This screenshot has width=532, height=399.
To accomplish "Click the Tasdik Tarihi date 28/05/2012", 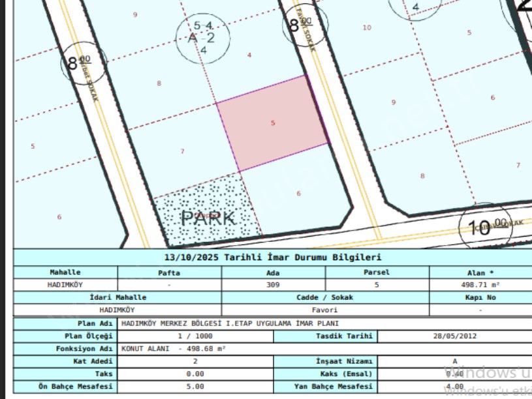I will [454, 336].
